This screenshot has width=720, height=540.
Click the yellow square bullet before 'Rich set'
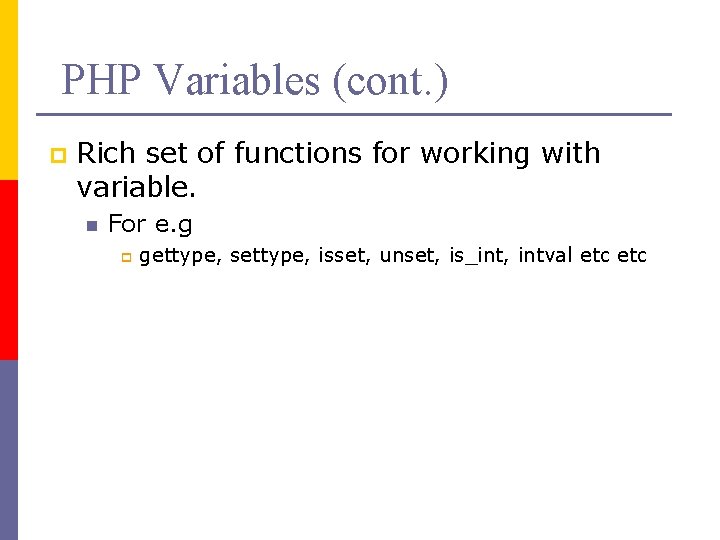click(x=57, y=155)
